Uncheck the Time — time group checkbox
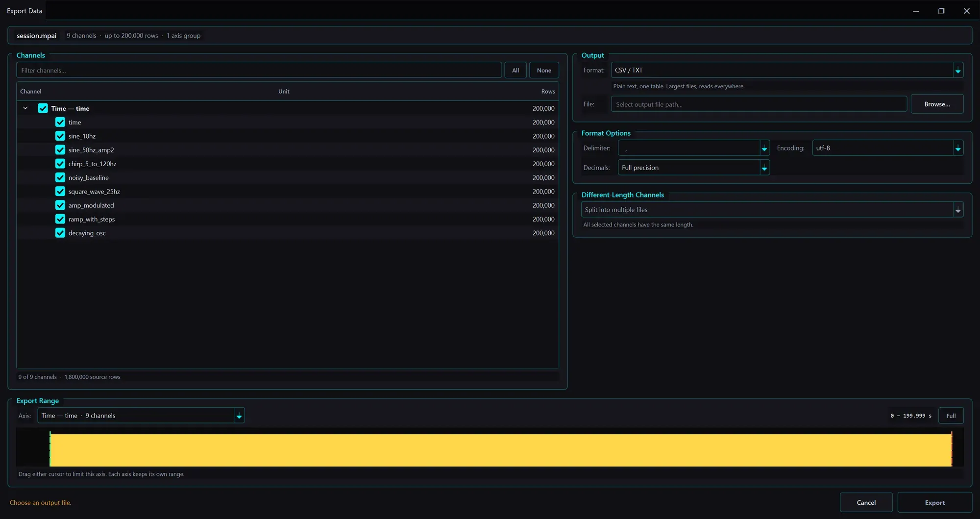Screen dimensions: 980x519 pyautogui.click(x=43, y=108)
